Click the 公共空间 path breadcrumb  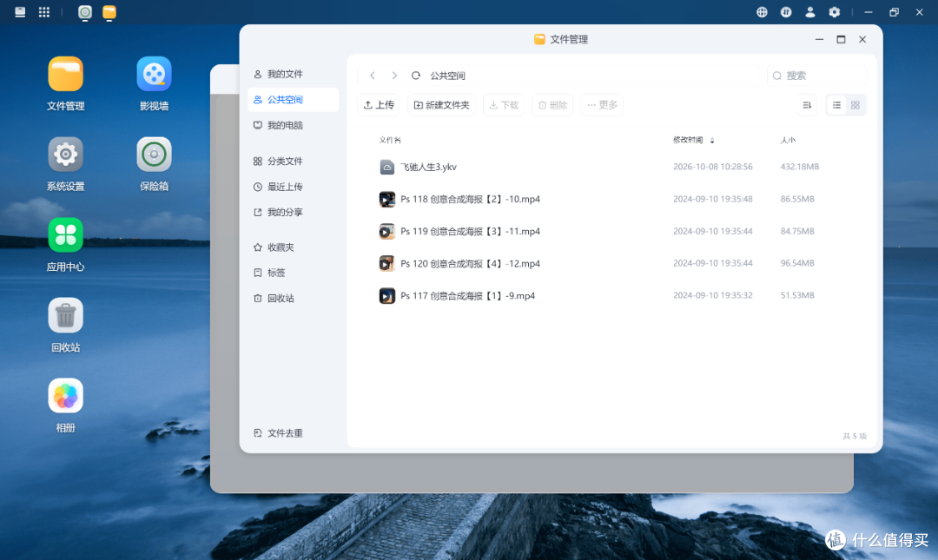447,76
